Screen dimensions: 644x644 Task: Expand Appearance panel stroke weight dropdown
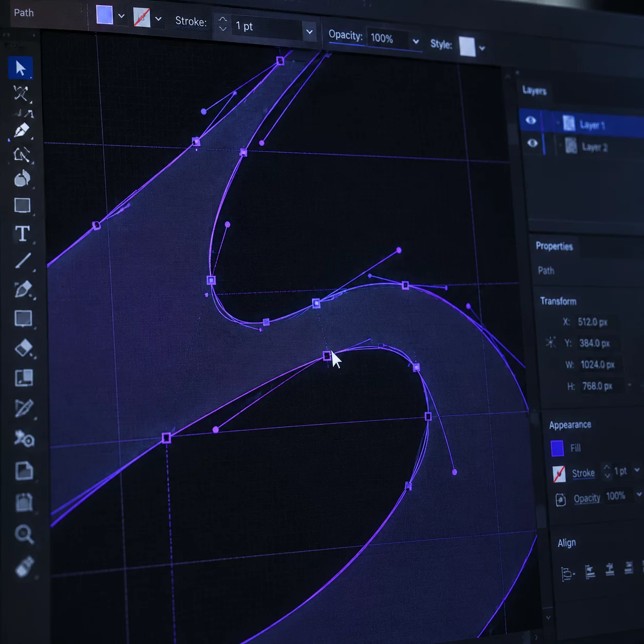(637, 470)
